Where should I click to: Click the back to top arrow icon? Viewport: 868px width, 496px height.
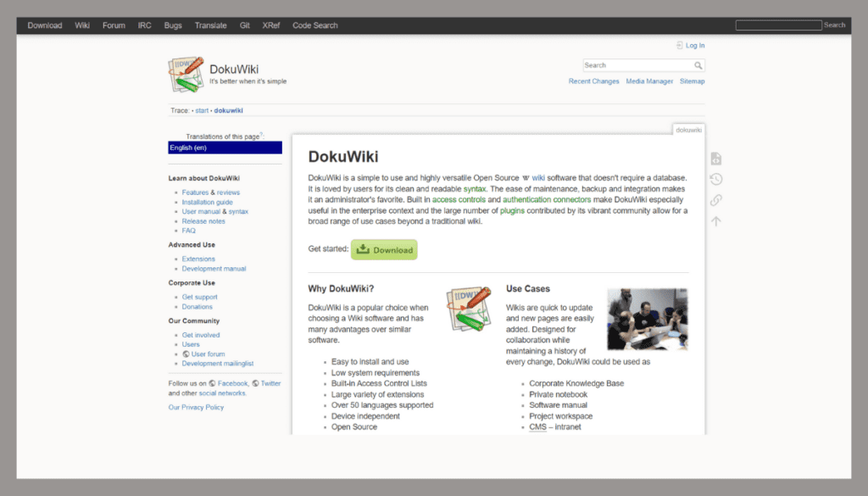point(715,221)
